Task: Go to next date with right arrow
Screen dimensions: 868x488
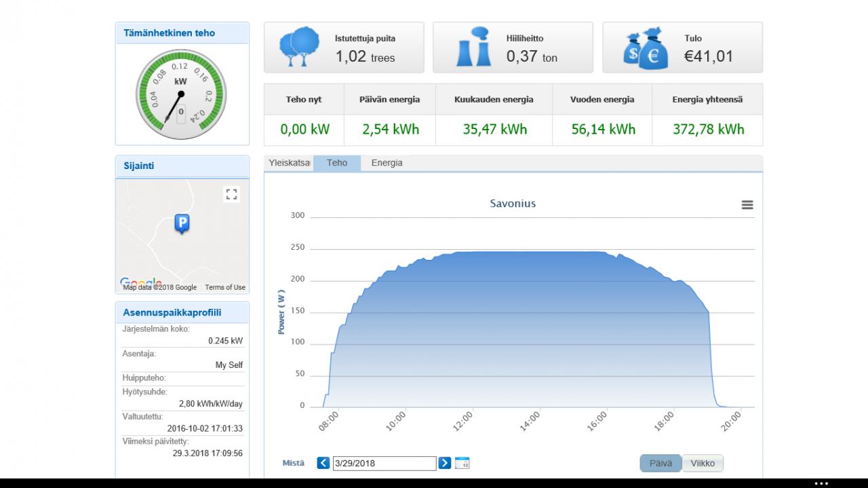Action: [x=445, y=463]
